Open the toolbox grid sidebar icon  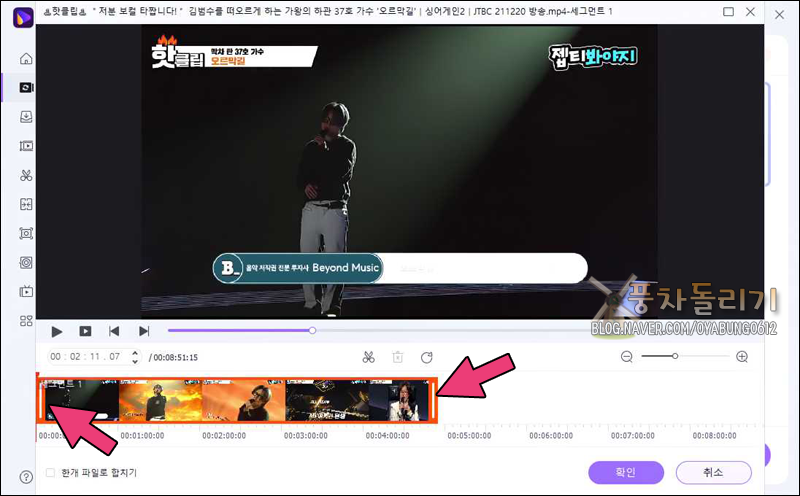click(26, 321)
